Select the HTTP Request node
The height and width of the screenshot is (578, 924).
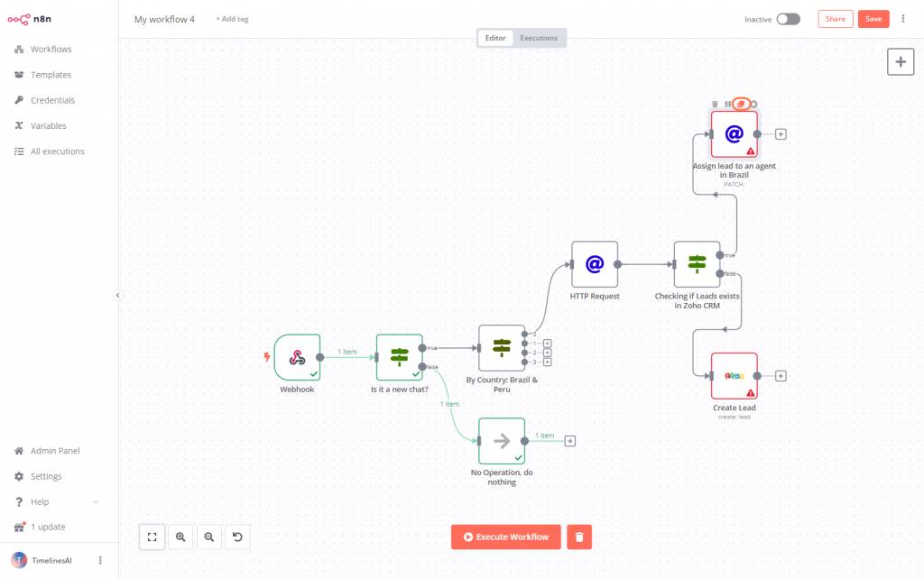(595, 264)
